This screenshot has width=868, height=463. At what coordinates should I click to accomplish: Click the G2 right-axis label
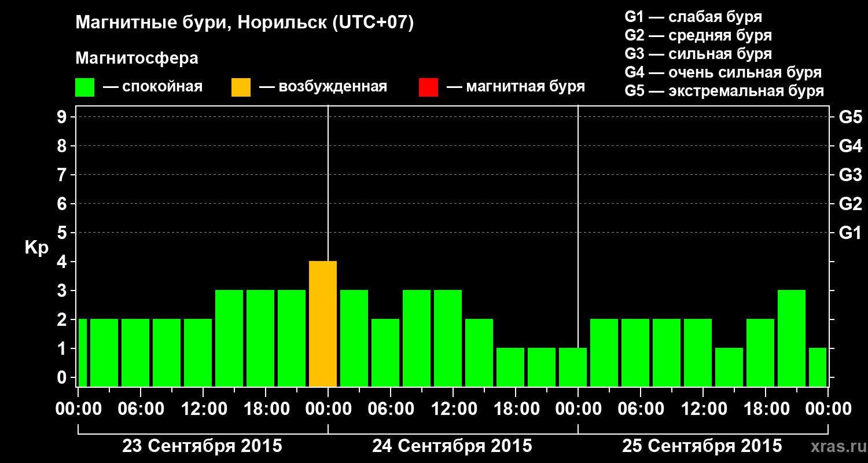[x=850, y=204]
